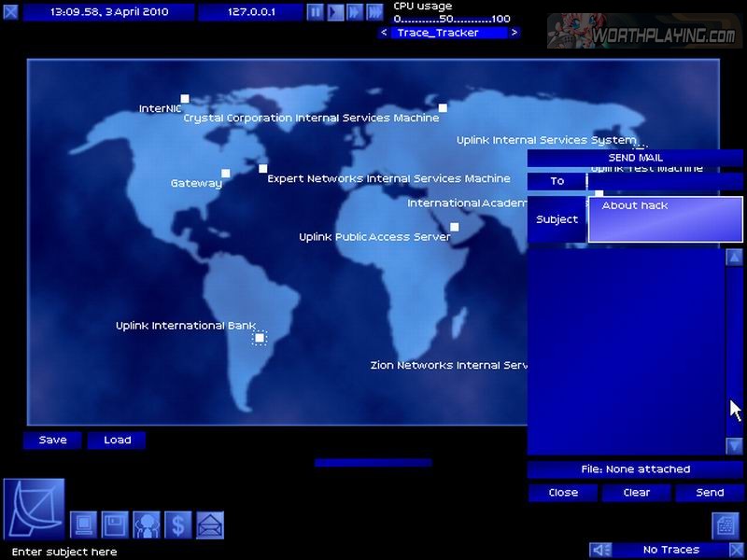This screenshot has height=560, width=747.
Task: Set game speed to fast forward
Action: tap(355, 12)
